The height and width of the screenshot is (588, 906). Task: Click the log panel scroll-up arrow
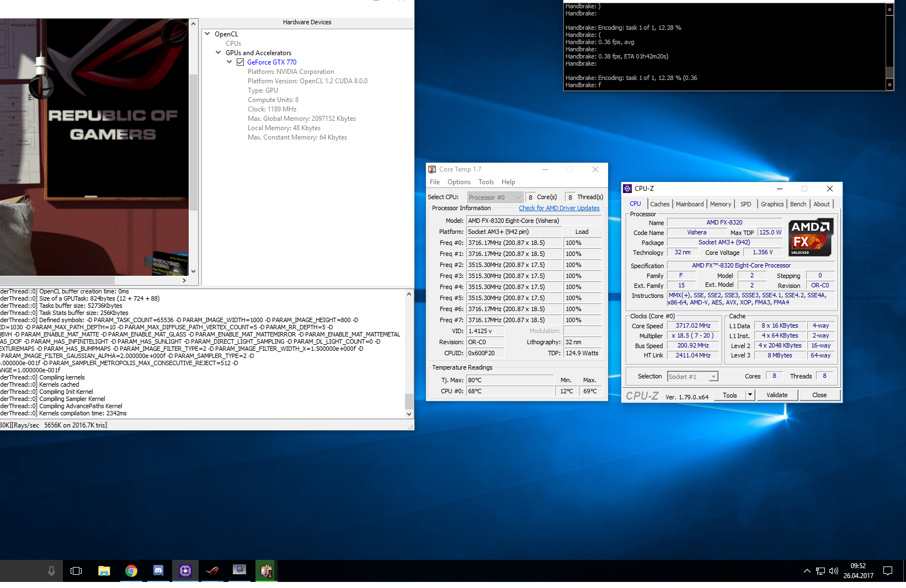[x=409, y=295]
